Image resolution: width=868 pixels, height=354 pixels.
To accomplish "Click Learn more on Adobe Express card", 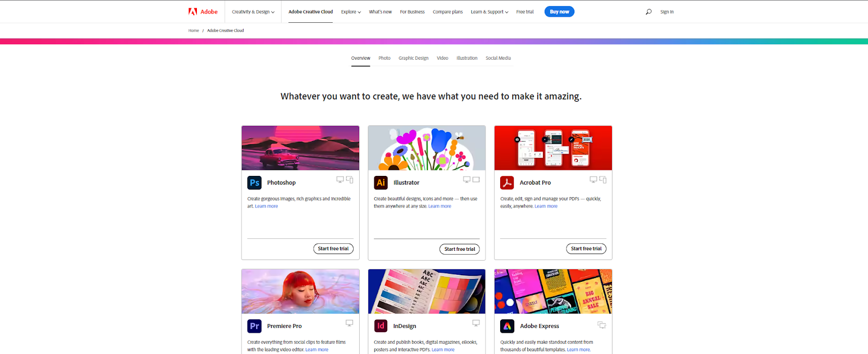I will 579,350.
